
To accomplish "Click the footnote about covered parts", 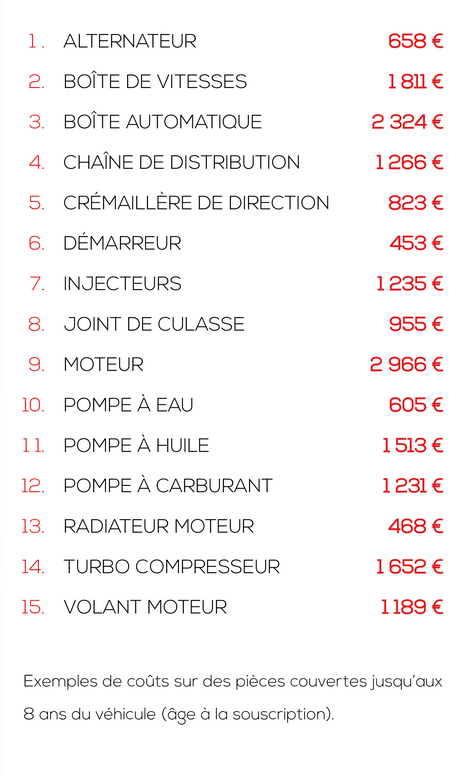I will (233, 698).
